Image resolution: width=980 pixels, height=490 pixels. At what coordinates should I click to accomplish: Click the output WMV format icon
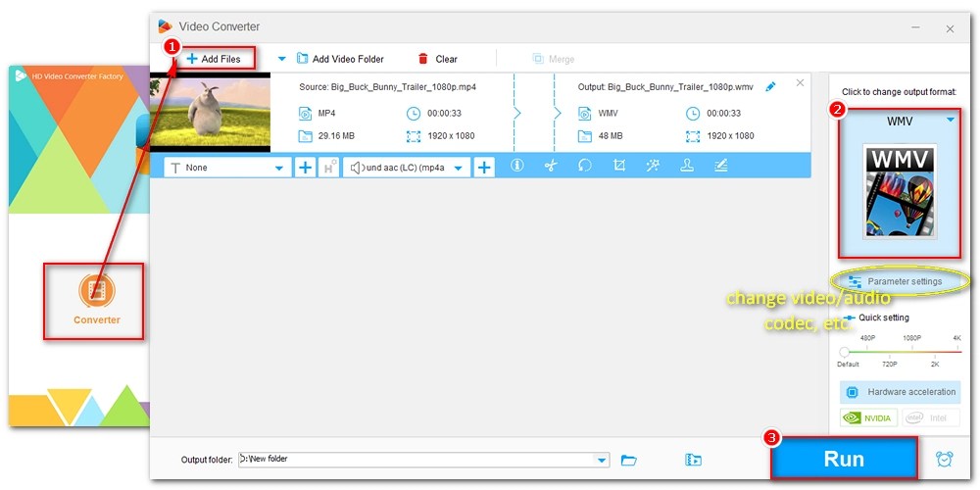click(584, 114)
